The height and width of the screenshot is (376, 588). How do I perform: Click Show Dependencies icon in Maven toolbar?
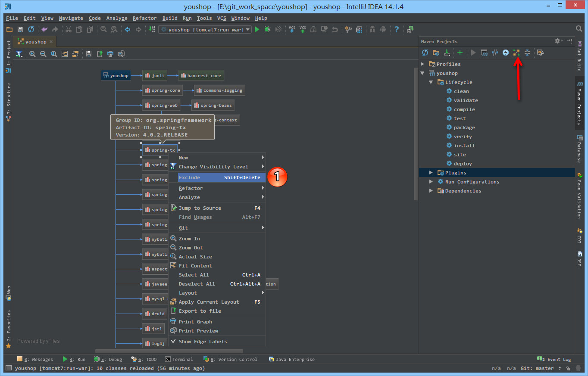(516, 53)
